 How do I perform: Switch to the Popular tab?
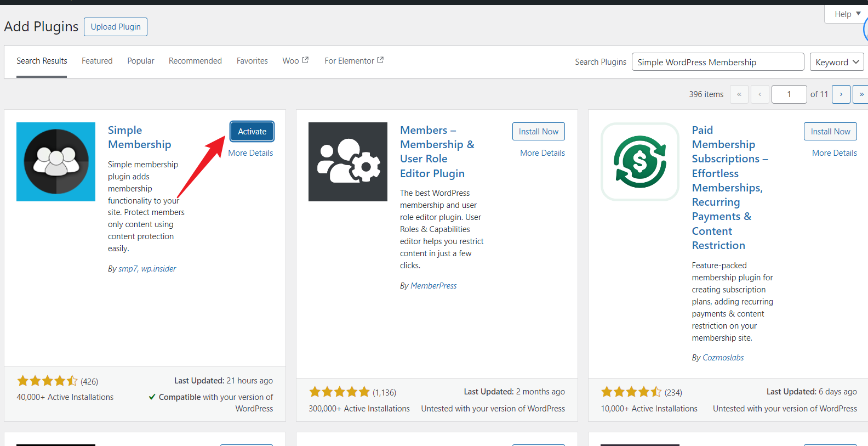click(x=141, y=61)
